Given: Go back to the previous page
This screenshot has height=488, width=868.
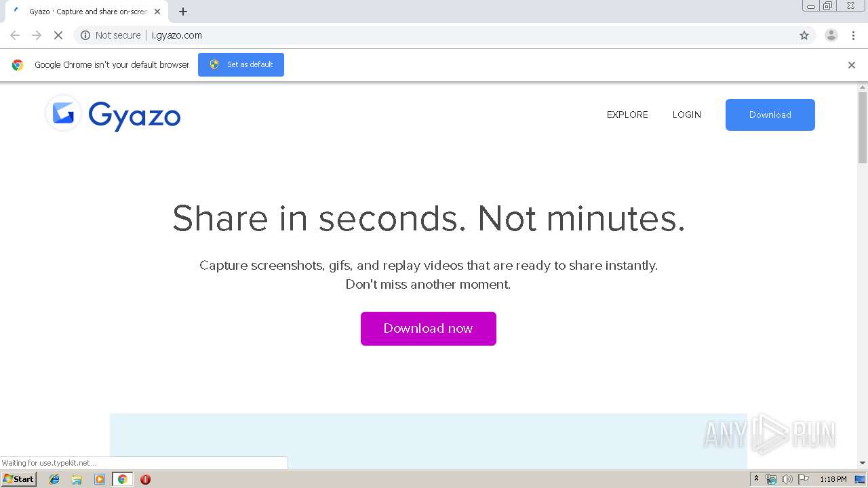Looking at the screenshot, I should (x=15, y=35).
